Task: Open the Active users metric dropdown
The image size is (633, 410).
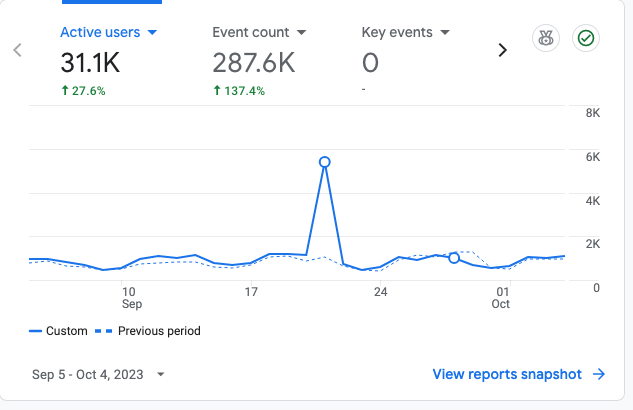Action: 109,32
